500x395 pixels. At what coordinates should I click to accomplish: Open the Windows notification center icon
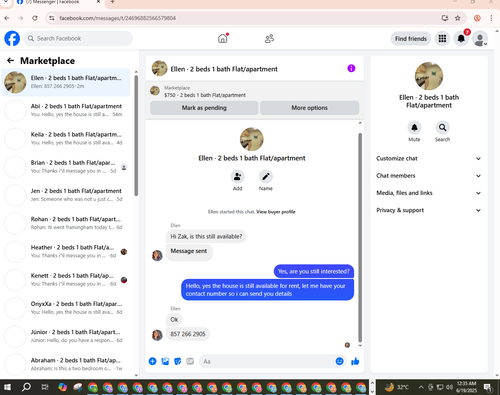click(488, 387)
